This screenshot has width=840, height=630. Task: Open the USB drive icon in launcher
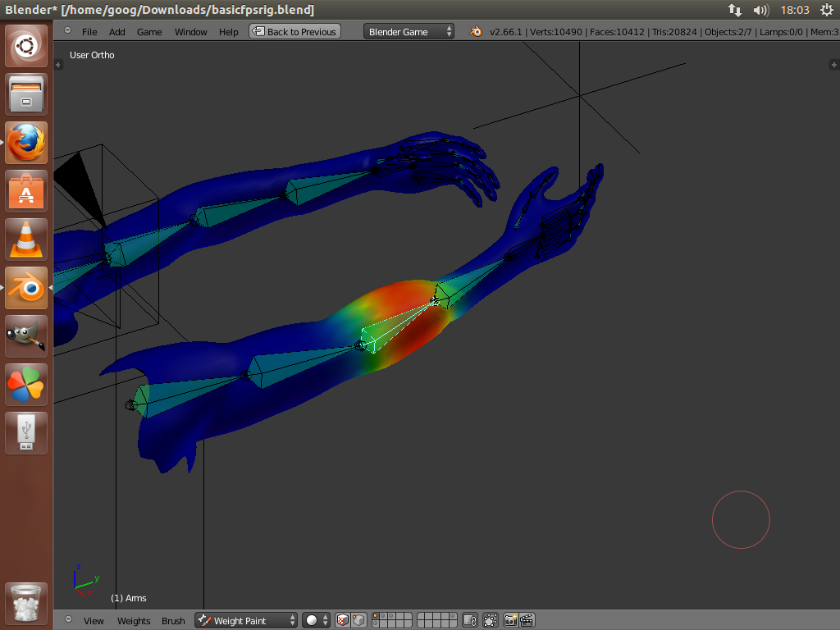pyautogui.click(x=26, y=433)
